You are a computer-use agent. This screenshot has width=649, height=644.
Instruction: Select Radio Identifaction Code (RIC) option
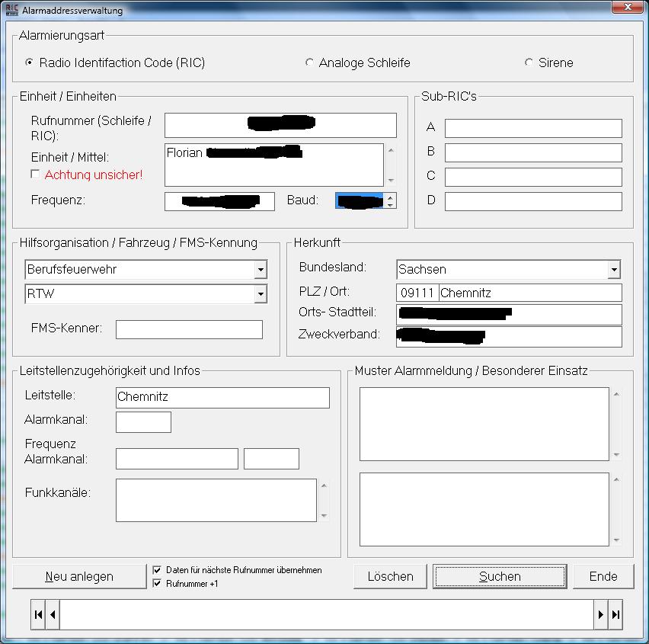pyautogui.click(x=30, y=62)
